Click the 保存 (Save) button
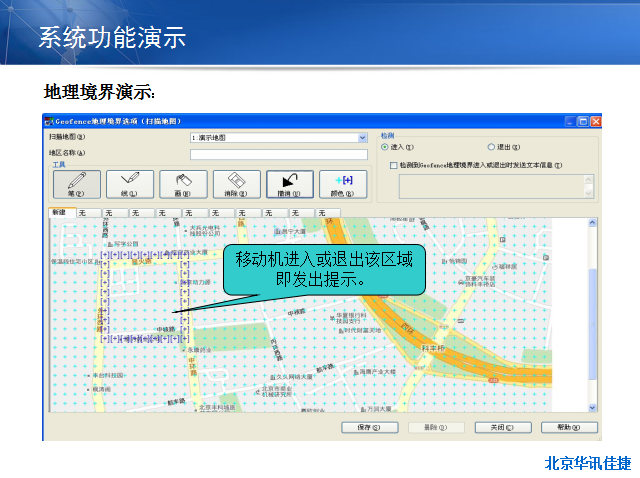The image size is (640, 478). click(368, 427)
